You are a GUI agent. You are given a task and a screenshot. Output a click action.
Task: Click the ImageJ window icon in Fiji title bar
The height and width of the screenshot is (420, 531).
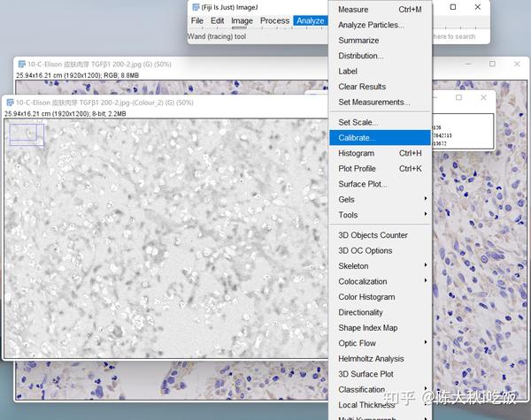[x=196, y=7]
